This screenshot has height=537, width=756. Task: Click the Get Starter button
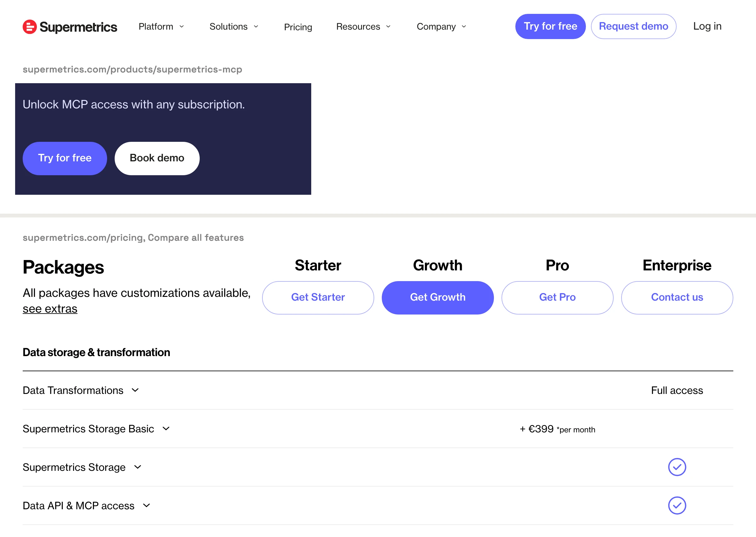pyautogui.click(x=318, y=297)
